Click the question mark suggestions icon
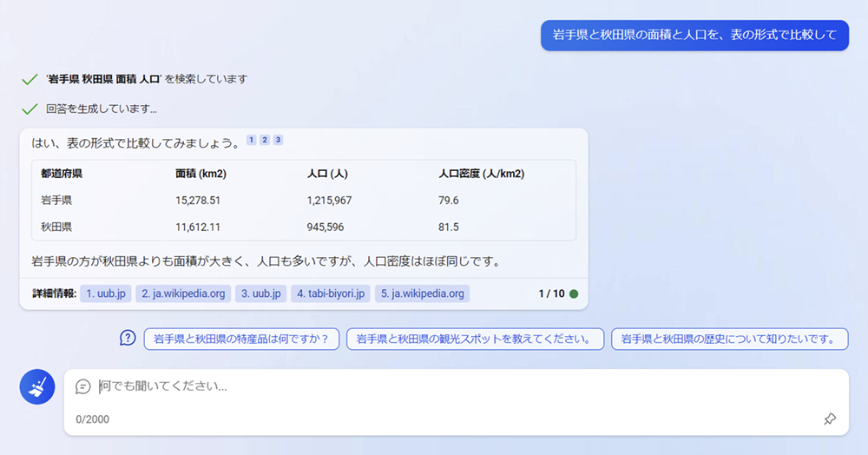868x455 pixels. [128, 338]
